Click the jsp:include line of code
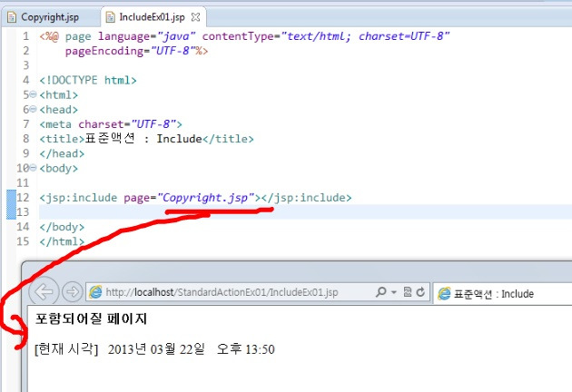Viewport: 572px width, 392px height. pyautogui.click(x=195, y=198)
